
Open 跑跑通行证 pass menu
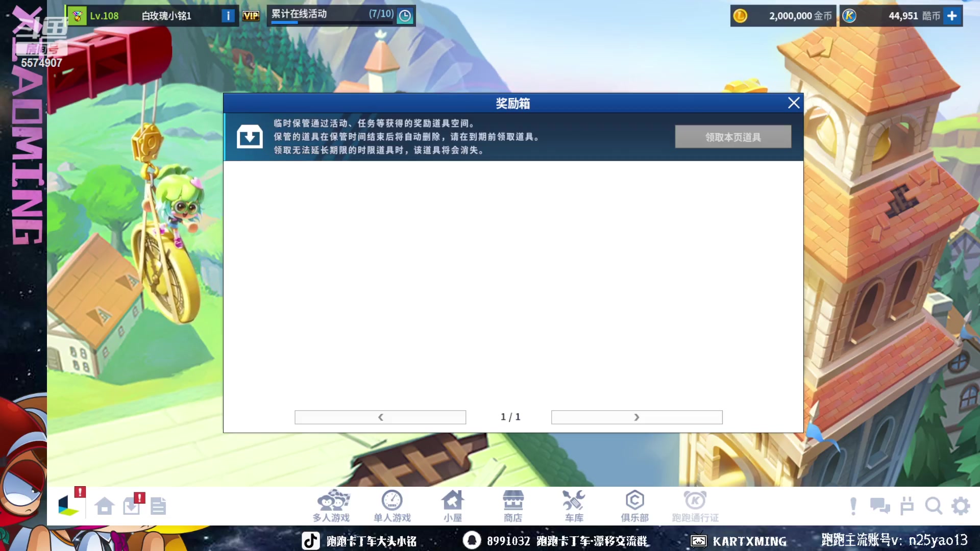[695, 506]
